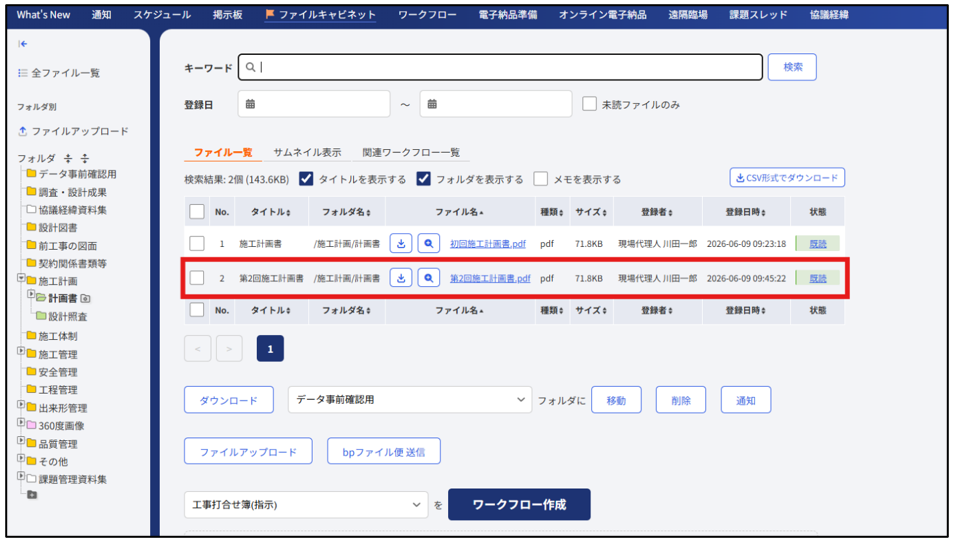Uncheck フォルダを表示する

coord(423,179)
